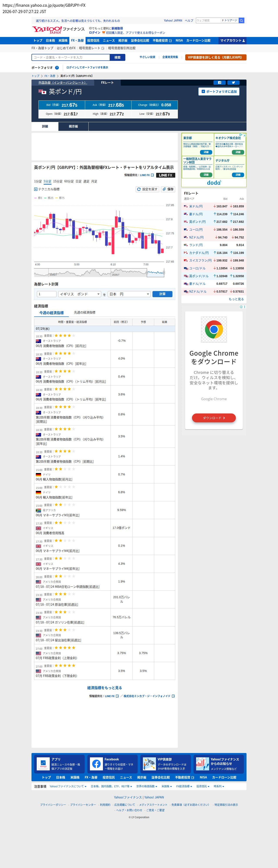Click the Google Chrome logo in the ad
This screenshot has width=278, height=868.
214,329
